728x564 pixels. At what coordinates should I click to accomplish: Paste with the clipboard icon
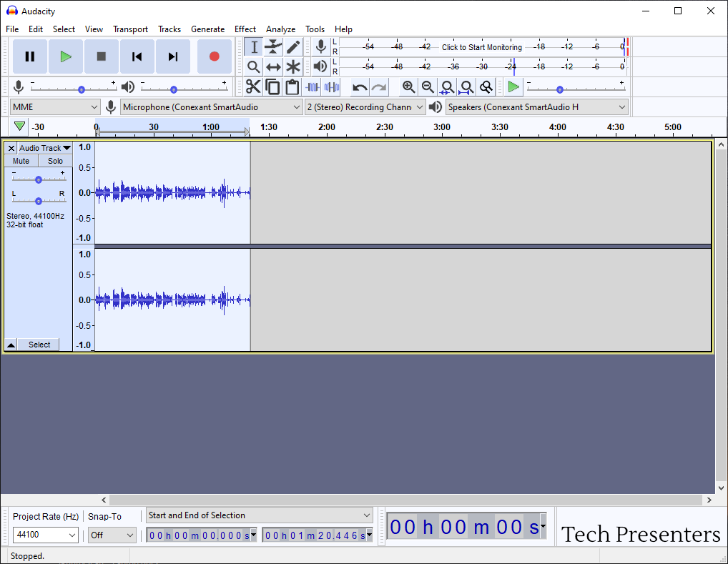point(292,86)
